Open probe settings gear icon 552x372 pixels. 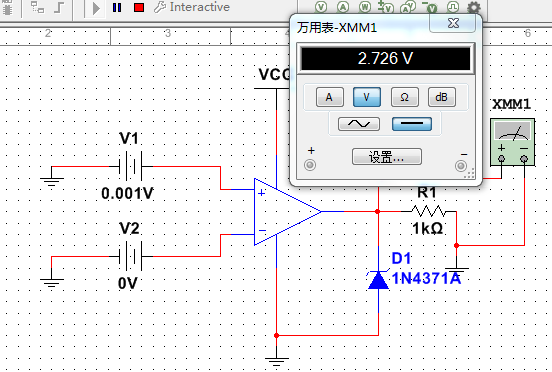click(474, 7)
